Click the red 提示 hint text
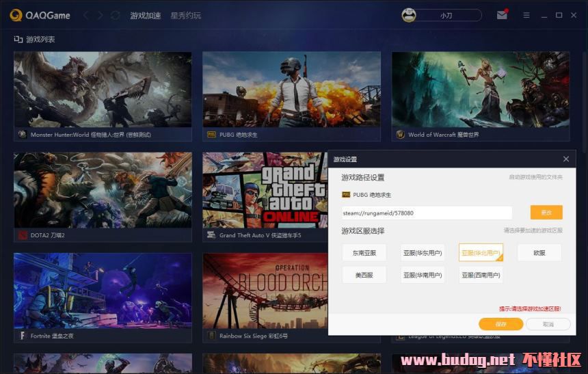 530,309
